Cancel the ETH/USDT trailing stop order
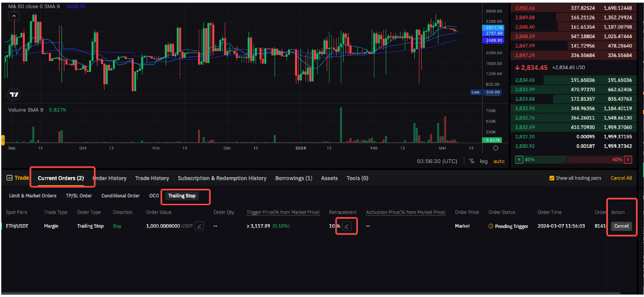The height and width of the screenshot is (297, 644). (x=621, y=226)
